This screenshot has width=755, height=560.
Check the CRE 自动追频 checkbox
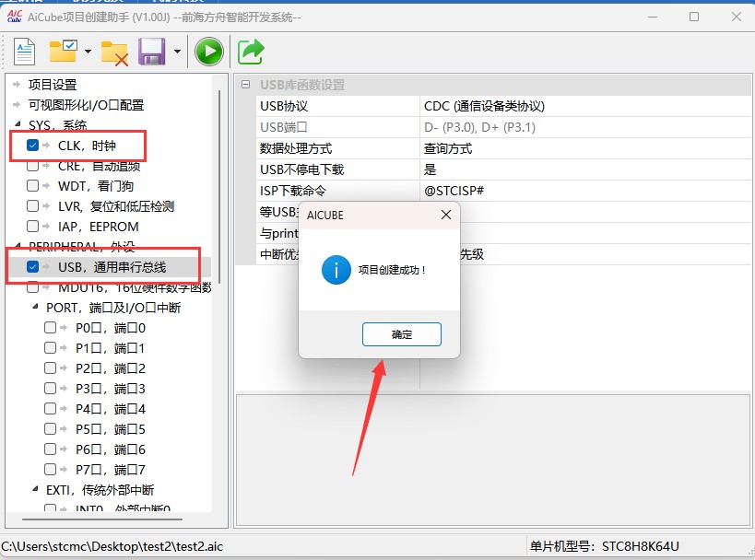pyautogui.click(x=33, y=166)
